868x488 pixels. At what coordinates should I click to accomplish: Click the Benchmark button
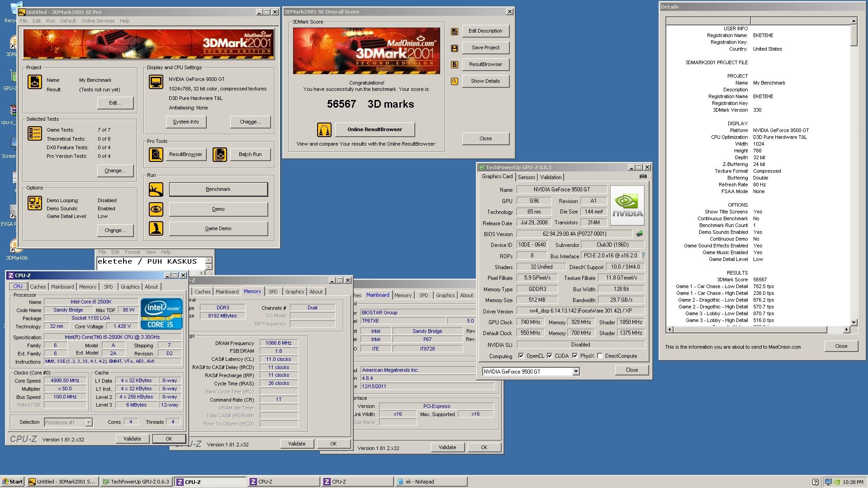pos(218,190)
